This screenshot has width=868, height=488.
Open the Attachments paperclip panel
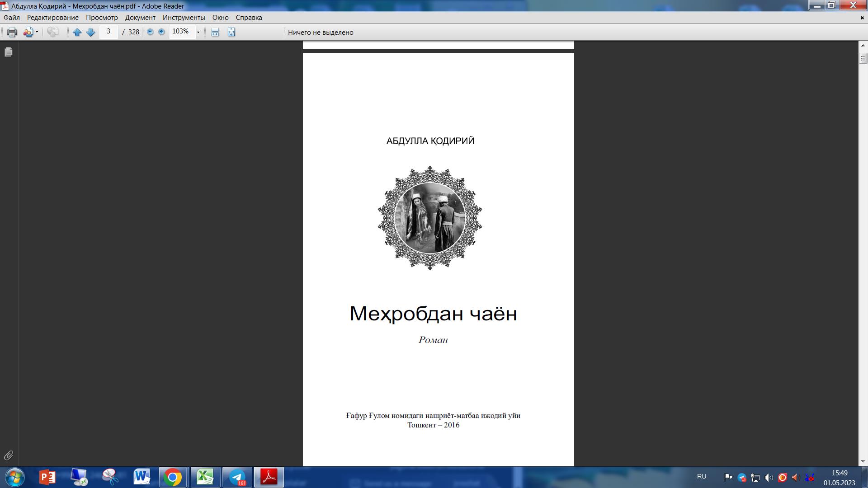9,456
